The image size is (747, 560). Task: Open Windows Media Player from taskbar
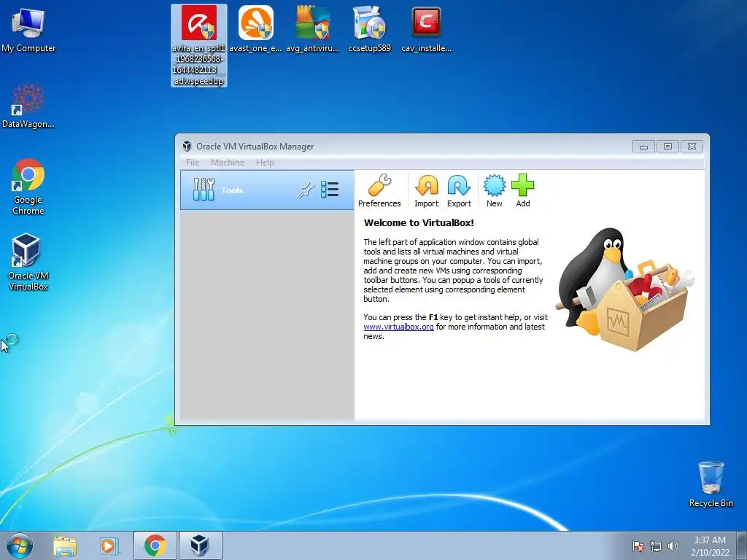[109, 545]
